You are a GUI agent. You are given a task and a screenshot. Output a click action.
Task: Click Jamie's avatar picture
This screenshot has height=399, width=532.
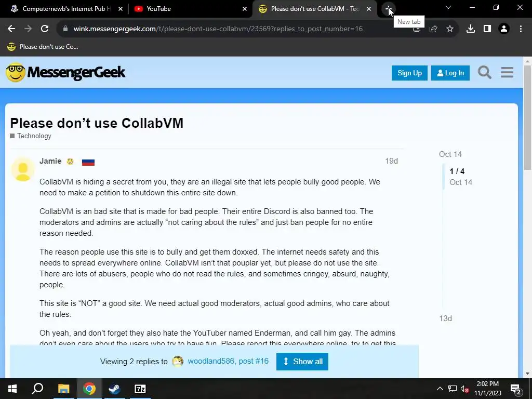23,169
